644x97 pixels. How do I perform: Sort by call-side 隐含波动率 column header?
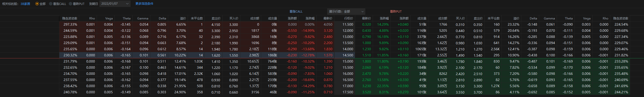(70, 18)
